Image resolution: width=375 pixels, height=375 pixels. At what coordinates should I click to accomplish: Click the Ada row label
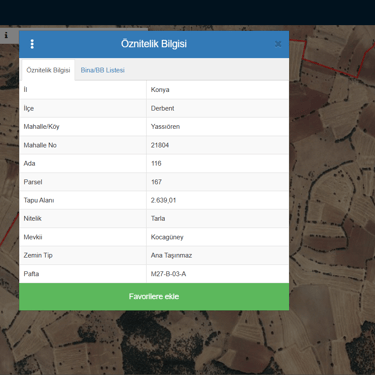point(29,163)
